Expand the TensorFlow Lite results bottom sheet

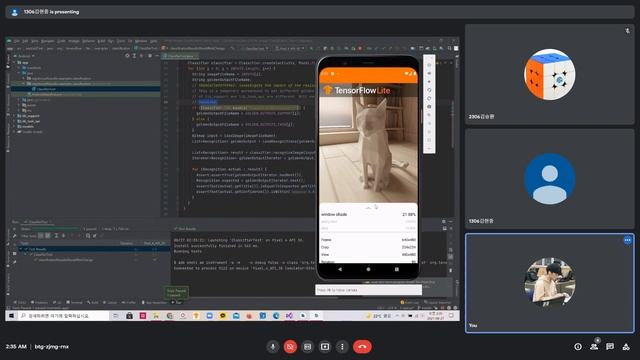(x=368, y=208)
